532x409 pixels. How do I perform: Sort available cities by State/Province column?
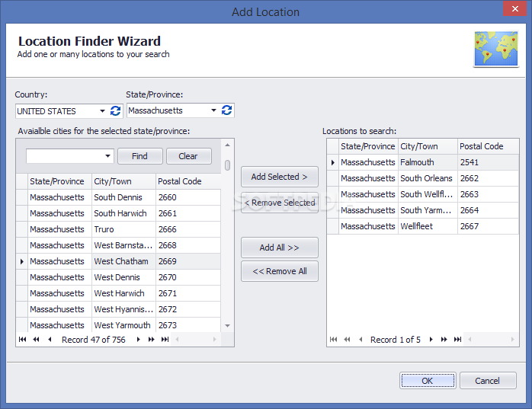pyautogui.click(x=59, y=181)
